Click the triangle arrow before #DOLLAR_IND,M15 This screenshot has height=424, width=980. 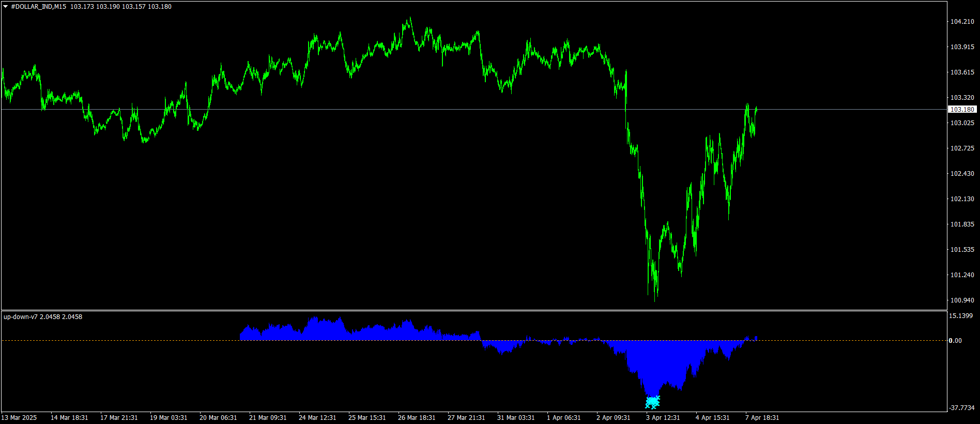point(5,7)
